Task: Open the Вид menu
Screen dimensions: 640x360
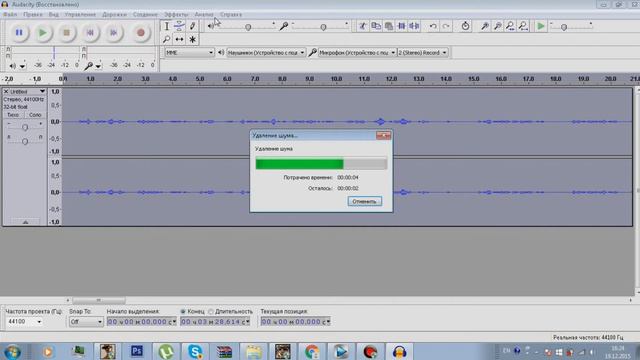Action: click(53, 14)
